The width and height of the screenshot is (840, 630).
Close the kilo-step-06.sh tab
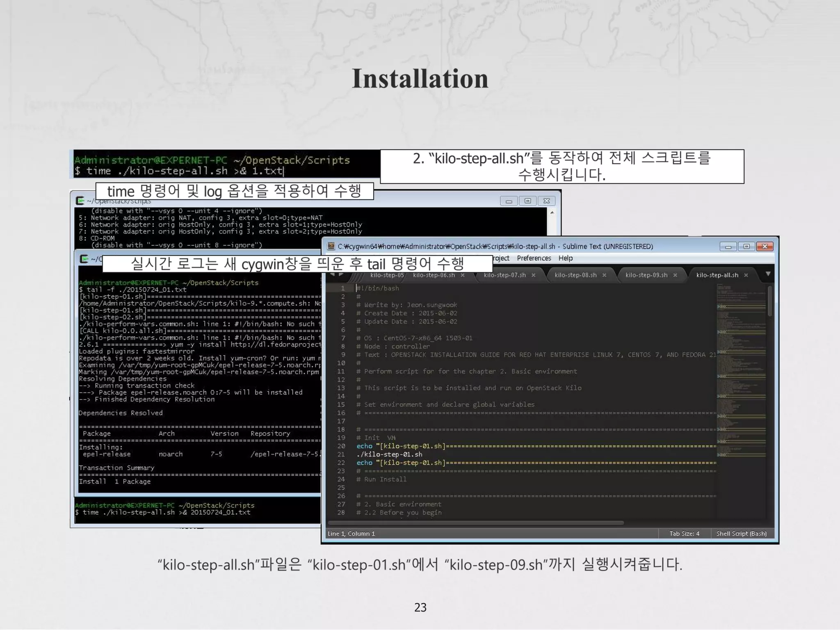[x=463, y=275]
